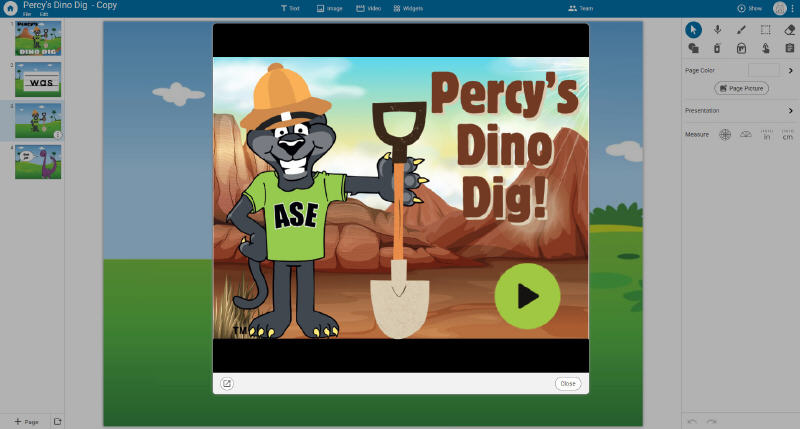The width and height of the screenshot is (800, 429).
Task: Choose the microphone recording tool
Action: click(717, 30)
